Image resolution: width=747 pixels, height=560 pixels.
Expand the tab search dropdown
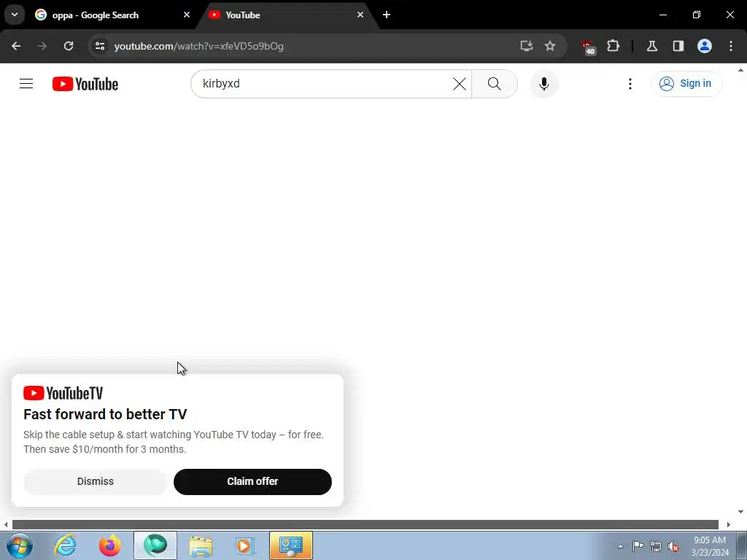(x=15, y=15)
